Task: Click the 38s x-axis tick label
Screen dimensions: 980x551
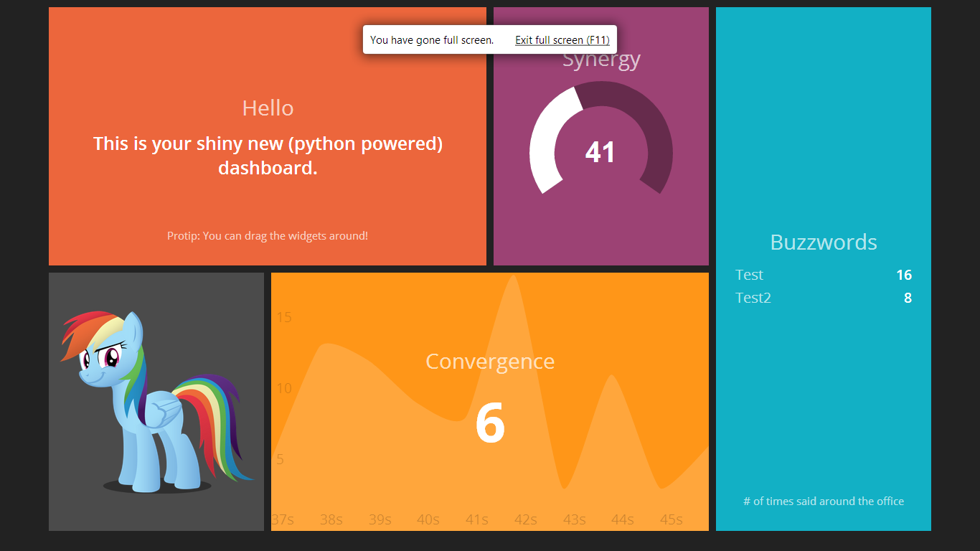Action: tap(331, 519)
